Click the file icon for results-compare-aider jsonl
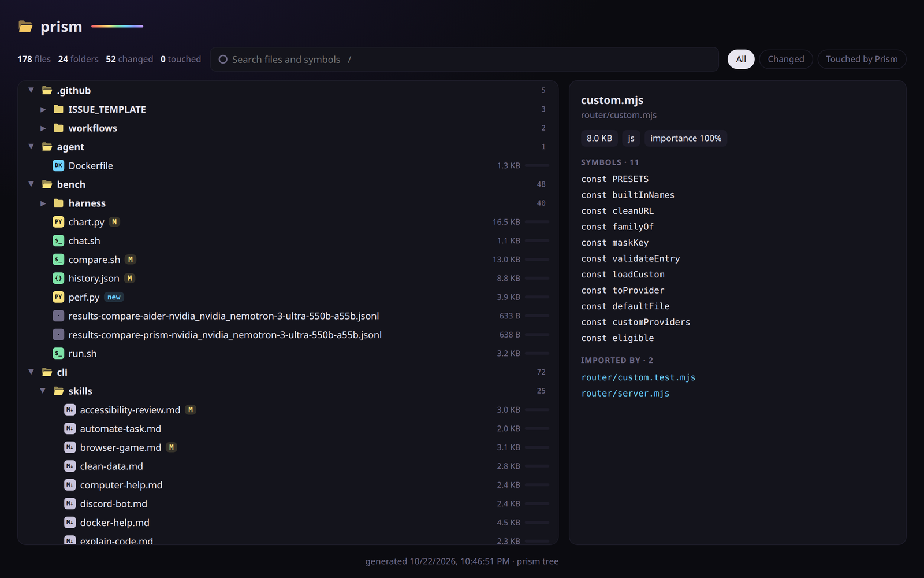Screen dimensions: 924x578 58,316
